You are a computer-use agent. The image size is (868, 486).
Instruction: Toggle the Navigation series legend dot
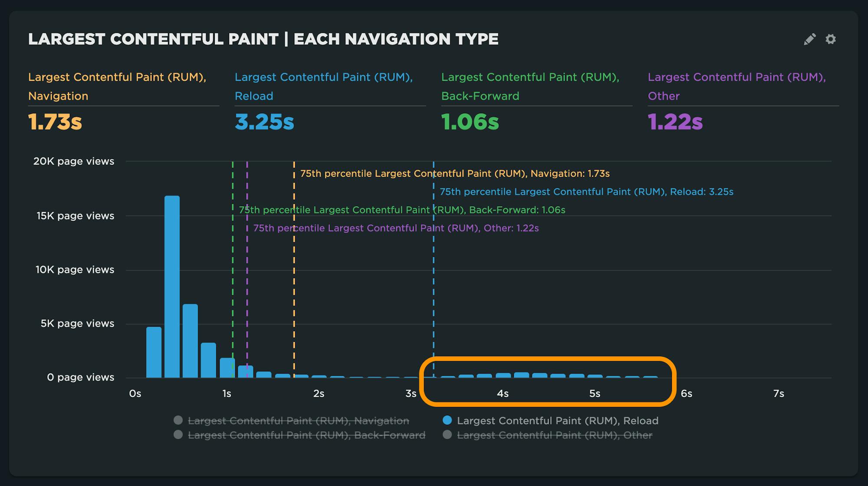(178, 420)
